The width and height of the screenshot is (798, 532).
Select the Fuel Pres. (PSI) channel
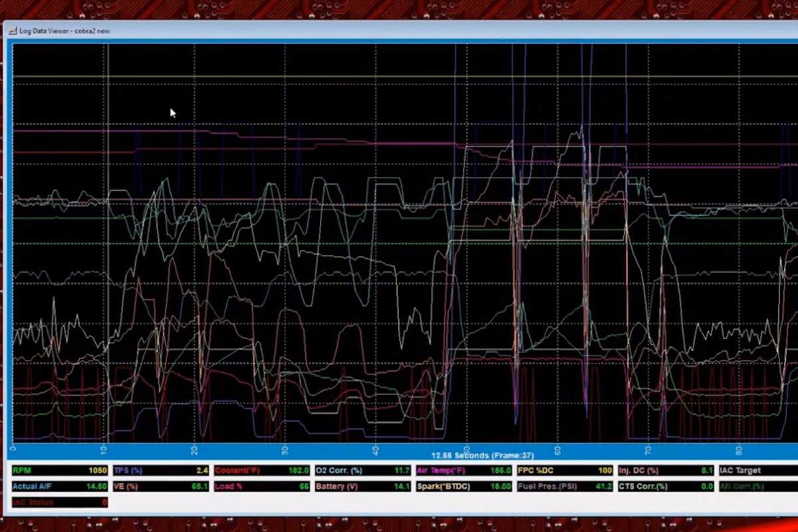click(x=565, y=486)
